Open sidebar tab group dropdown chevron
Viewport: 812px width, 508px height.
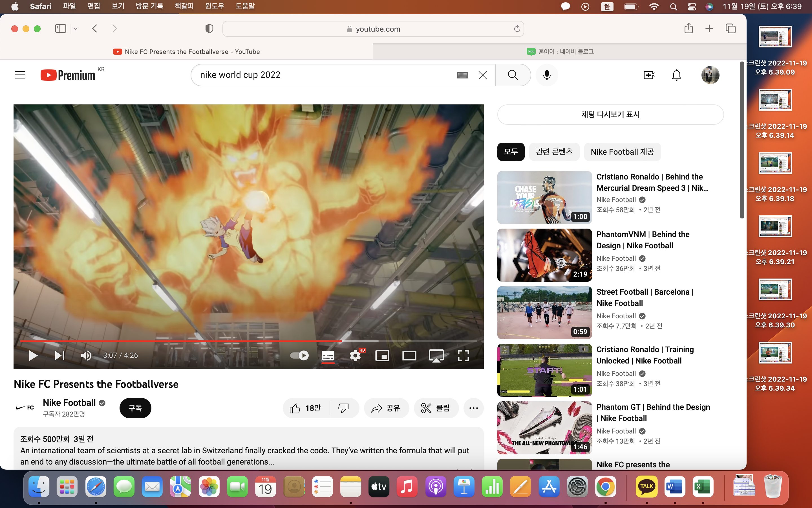click(x=76, y=29)
